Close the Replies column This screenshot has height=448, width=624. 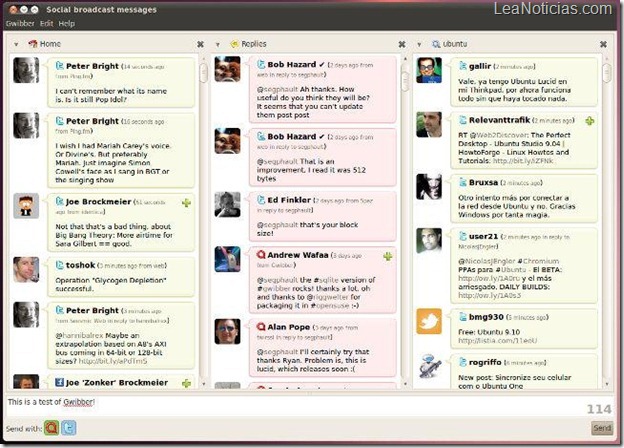tap(402, 45)
